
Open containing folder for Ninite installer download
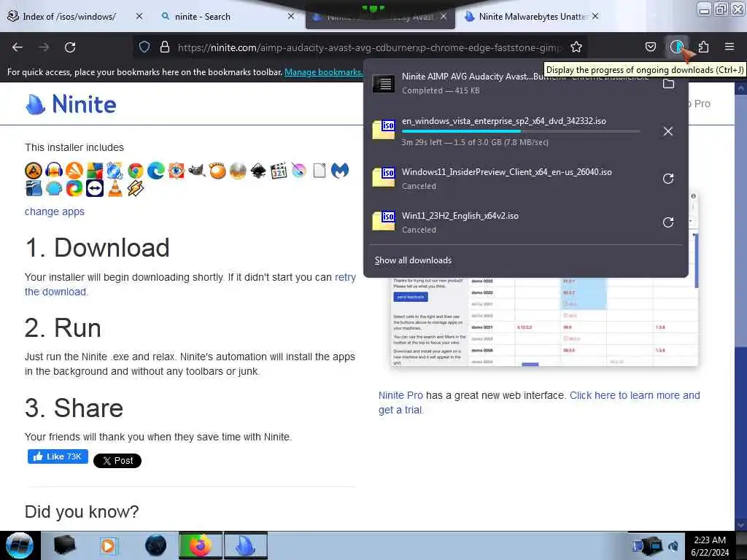click(x=668, y=84)
